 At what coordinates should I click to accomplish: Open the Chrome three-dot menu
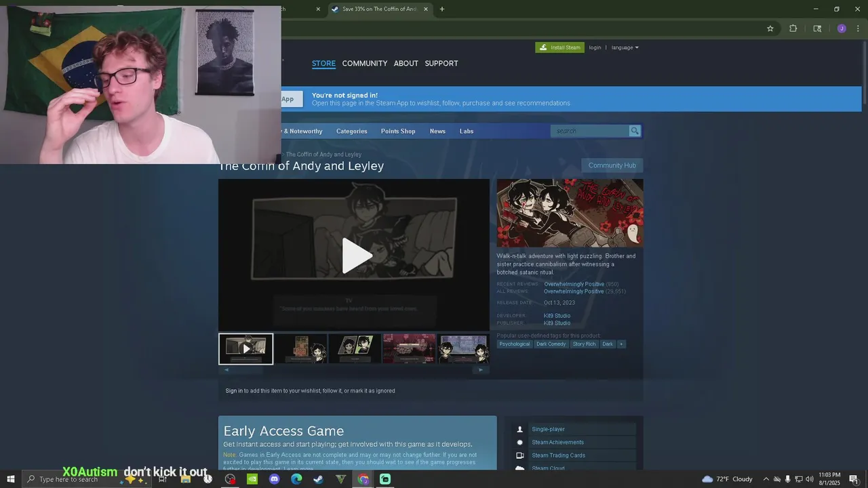tap(858, 28)
